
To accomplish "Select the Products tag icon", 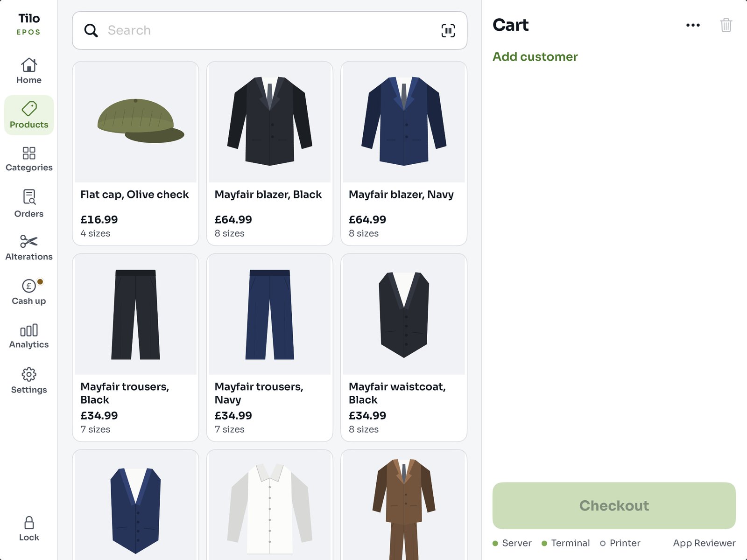I will tap(29, 109).
